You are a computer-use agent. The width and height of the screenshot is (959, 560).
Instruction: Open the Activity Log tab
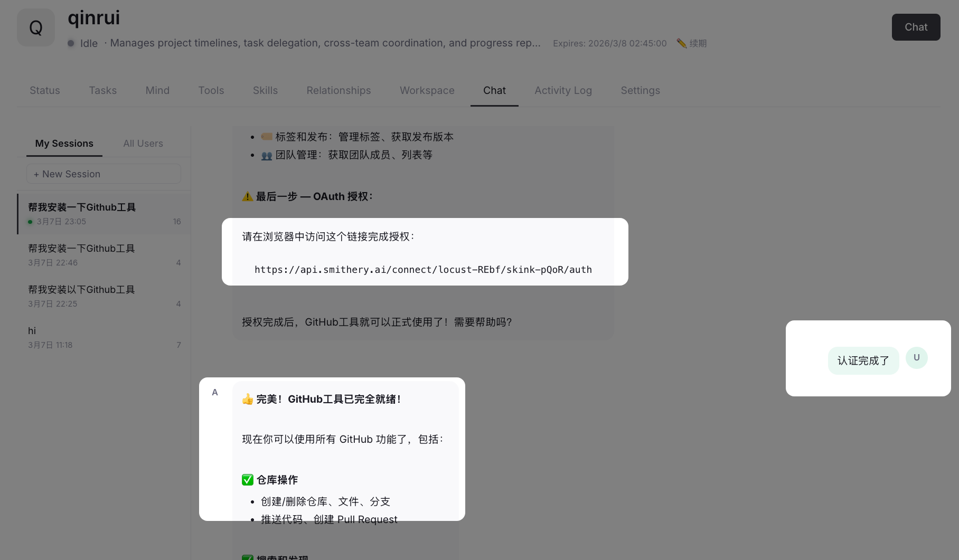point(563,90)
